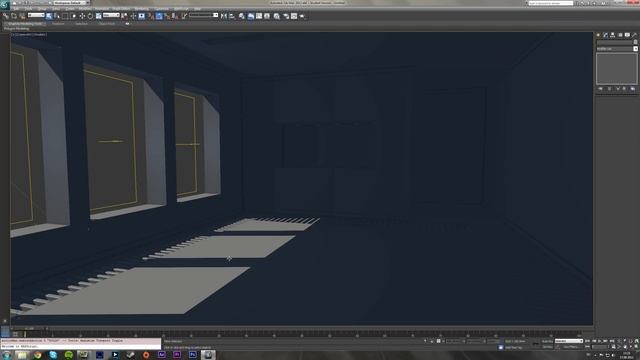This screenshot has height=360, width=640.
Task: Click the 3ds Max application button
Action: (4, 4)
